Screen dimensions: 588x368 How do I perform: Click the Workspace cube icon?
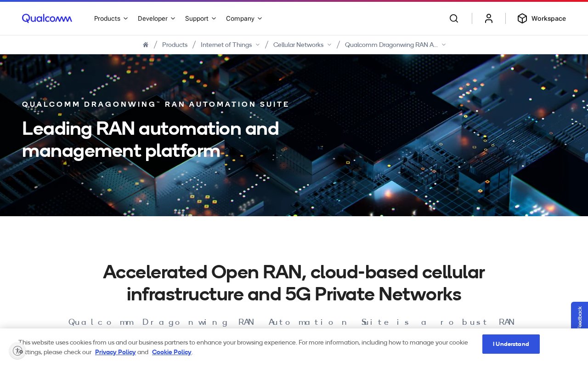522,18
